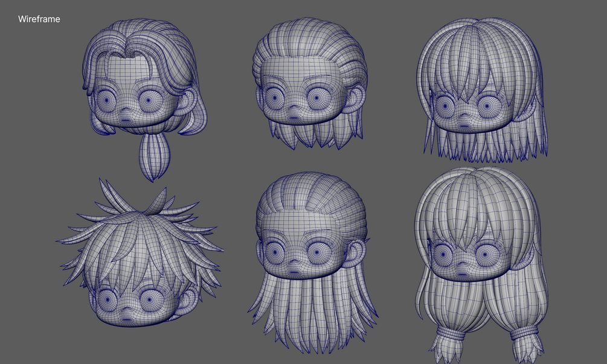Select the head with two tied low pigtails
The width and height of the screenshot is (607, 364).
481,265
